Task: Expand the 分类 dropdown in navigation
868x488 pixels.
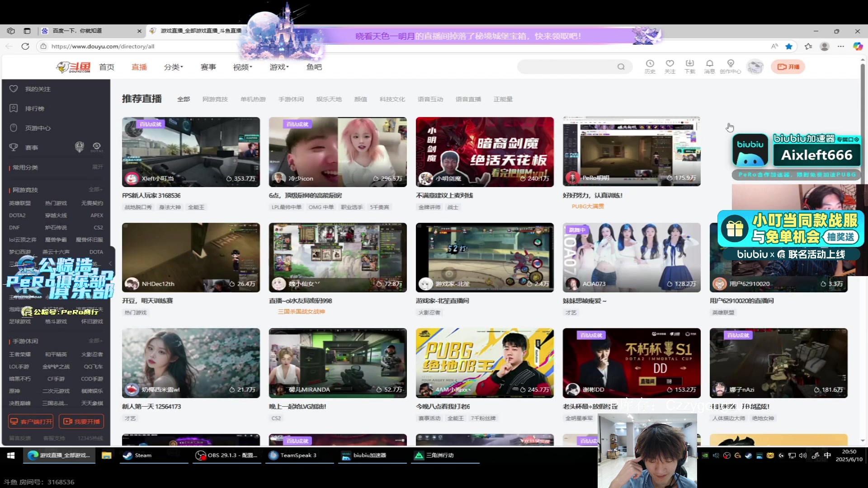Action: (x=174, y=67)
